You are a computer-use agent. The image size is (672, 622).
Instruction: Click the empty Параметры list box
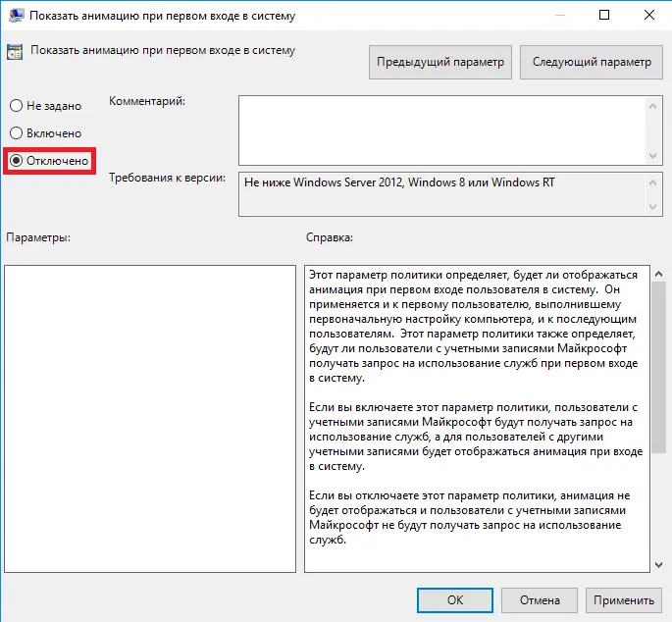pos(150,419)
